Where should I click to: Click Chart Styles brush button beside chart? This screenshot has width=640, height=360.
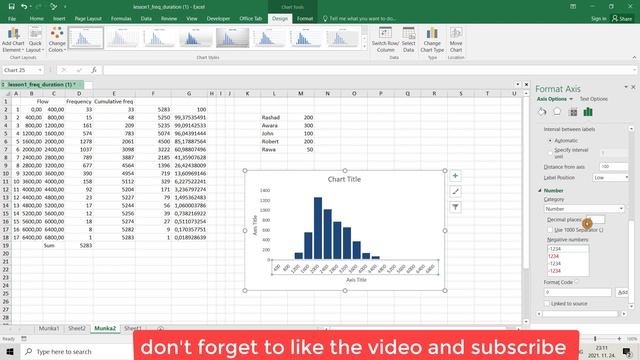click(x=455, y=192)
